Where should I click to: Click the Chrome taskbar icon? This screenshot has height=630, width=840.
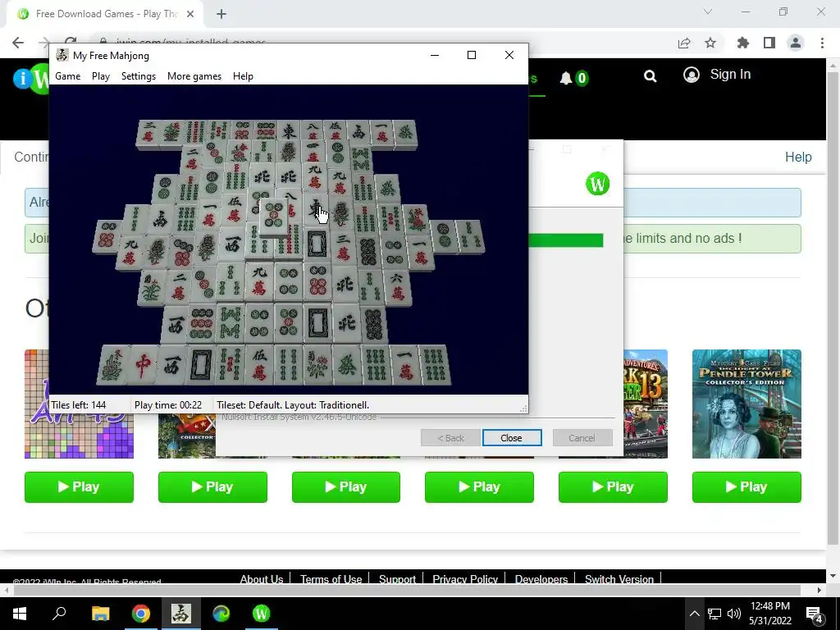pos(140,614)
